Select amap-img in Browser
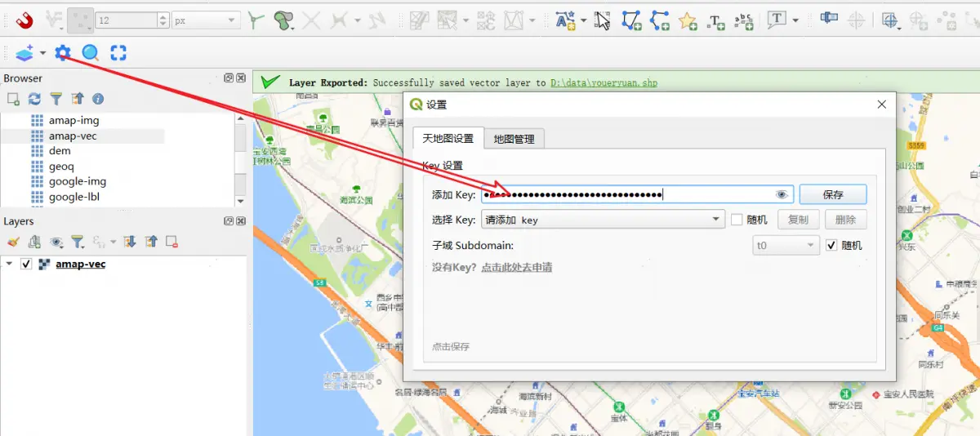The height and width of the screenshot is (436, 980). (x=73, y=120)
